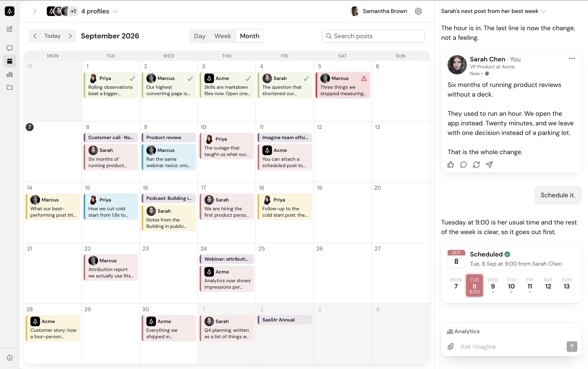The image size is (588, 369).
Task: Click the warning icon on Marcus's Sep 5 post
Action: click(364, 78)
